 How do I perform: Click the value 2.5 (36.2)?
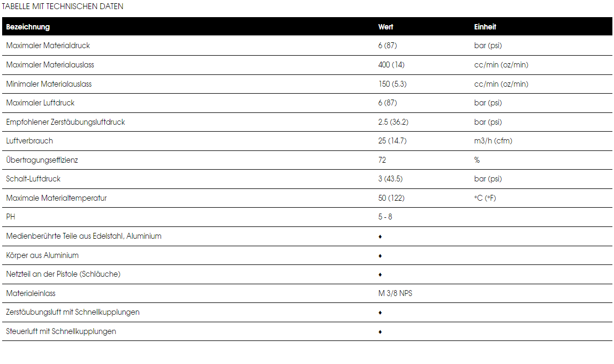[393, 122]
